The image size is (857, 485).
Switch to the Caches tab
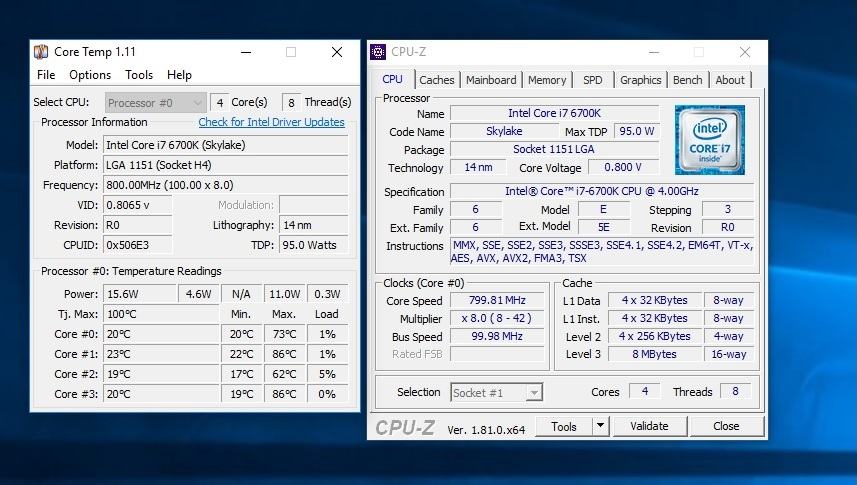[x=437, y=80]
